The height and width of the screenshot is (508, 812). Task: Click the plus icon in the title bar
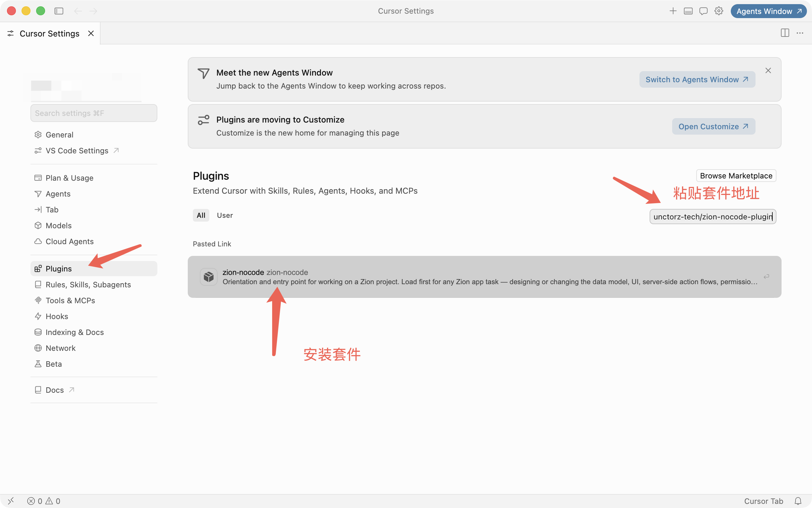pos(673,11)
